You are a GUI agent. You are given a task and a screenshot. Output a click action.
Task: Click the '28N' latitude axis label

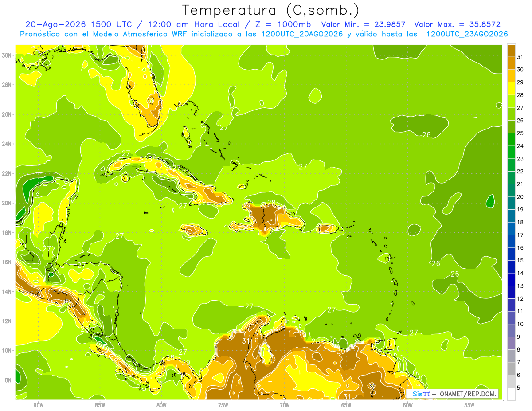(x=7, y=85)
